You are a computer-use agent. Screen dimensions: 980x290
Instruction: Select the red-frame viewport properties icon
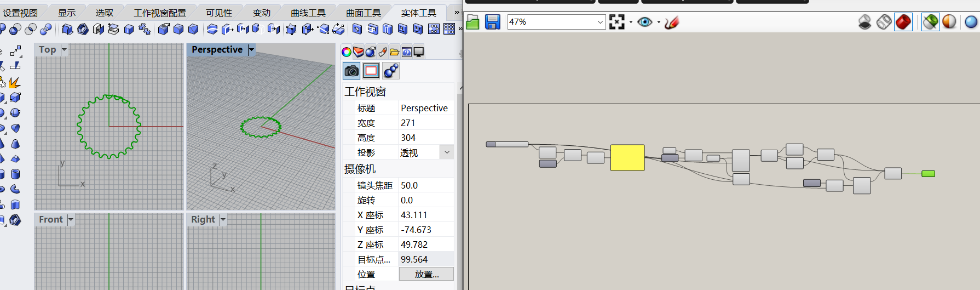[x=371, y=71]
